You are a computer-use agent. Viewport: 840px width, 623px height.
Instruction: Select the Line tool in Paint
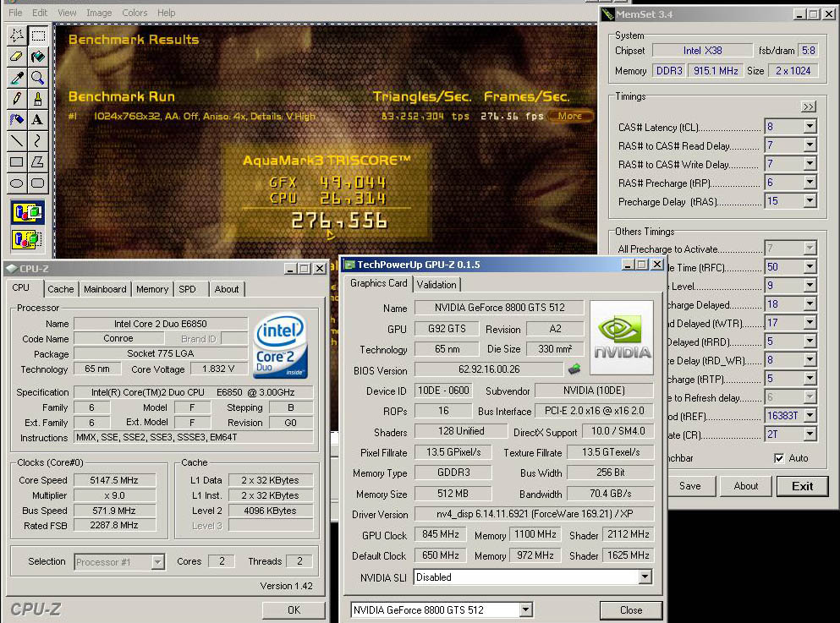(x=17, y=141)
